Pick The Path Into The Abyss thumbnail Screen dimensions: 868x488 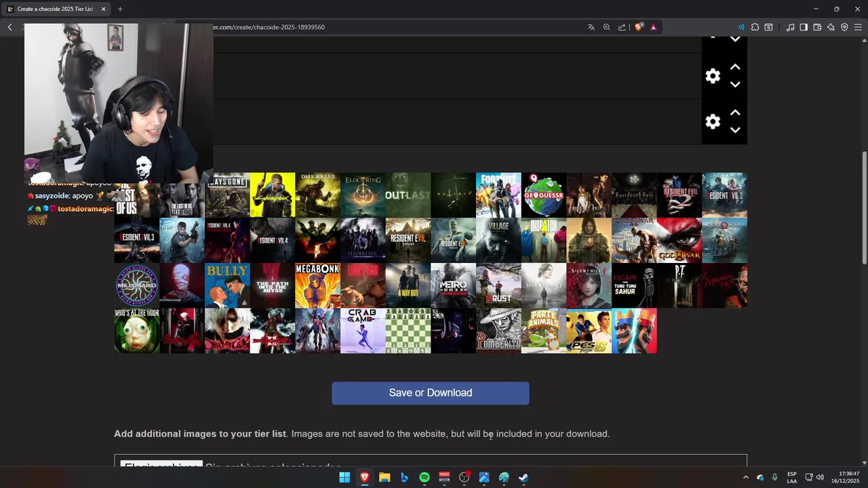(x=273, y=285)
